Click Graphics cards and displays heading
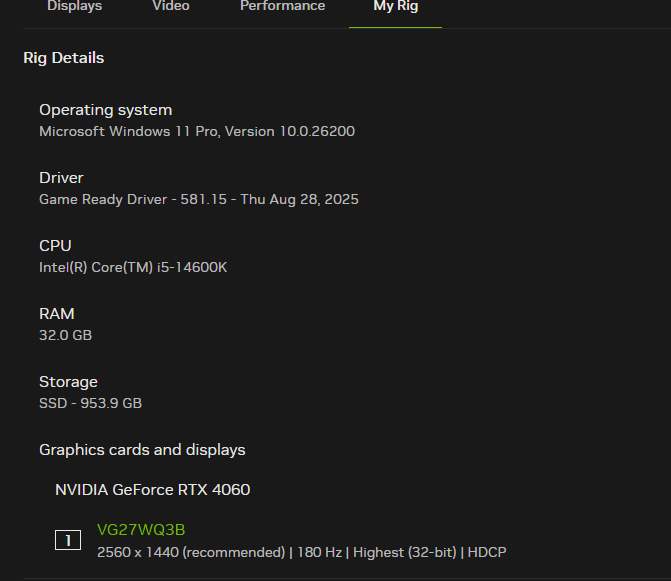Image resolution: width=671 pixels, height=581 pixels. pyautogui.click(x=143, y=450)
